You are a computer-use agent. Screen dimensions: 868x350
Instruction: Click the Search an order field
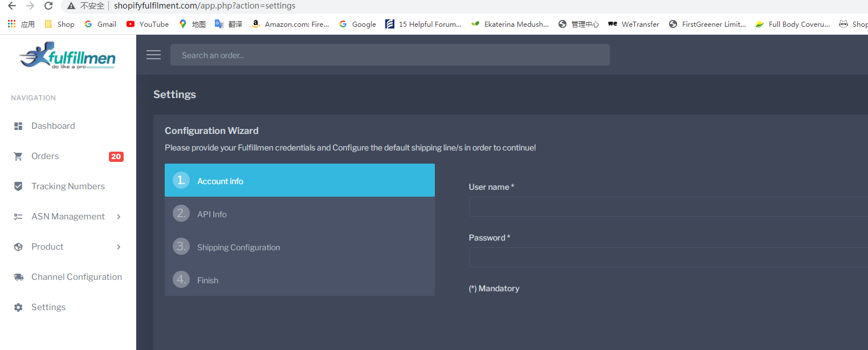click(390, 55)
